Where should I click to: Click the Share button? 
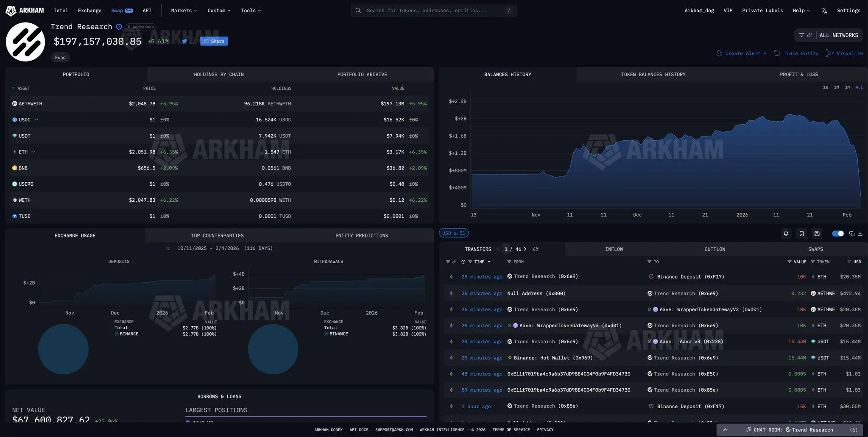coord(214,41)
